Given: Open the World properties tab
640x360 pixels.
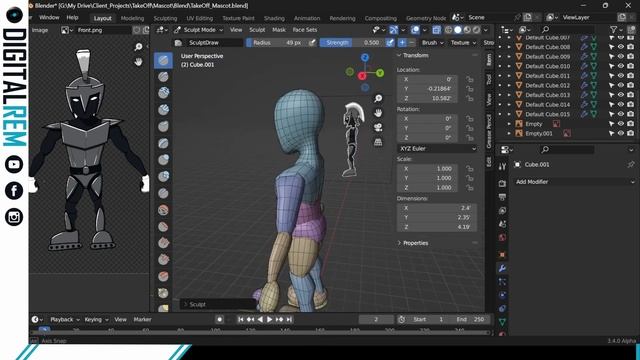Looking at the screenshot, I should (x=502, y=238).
